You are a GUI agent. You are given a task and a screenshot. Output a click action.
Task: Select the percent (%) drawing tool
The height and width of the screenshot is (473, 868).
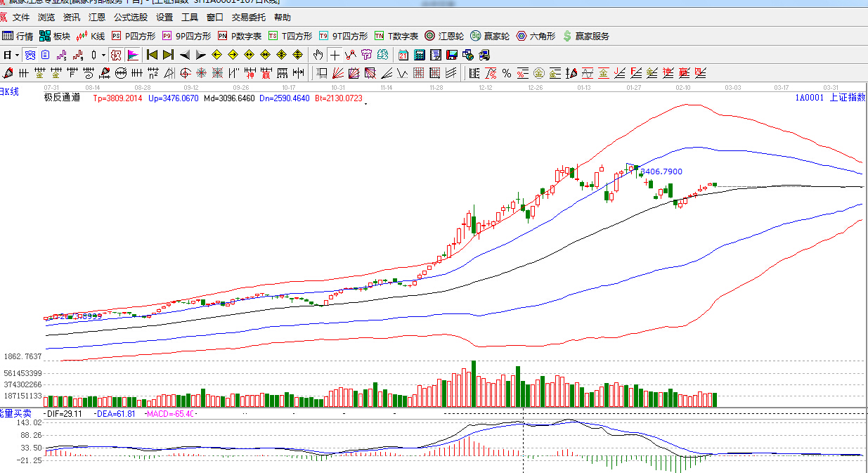[x=507, y=72]
